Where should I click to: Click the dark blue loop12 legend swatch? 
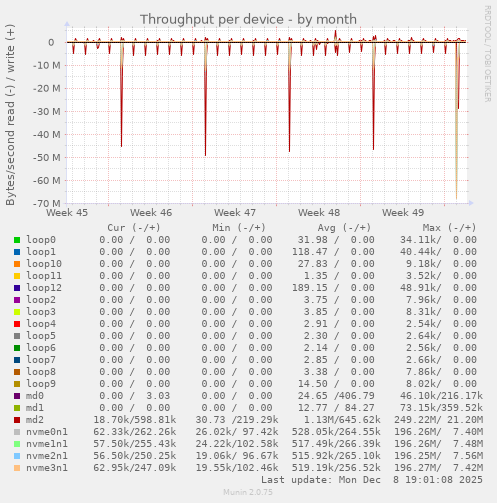click(x=17, y=288)
